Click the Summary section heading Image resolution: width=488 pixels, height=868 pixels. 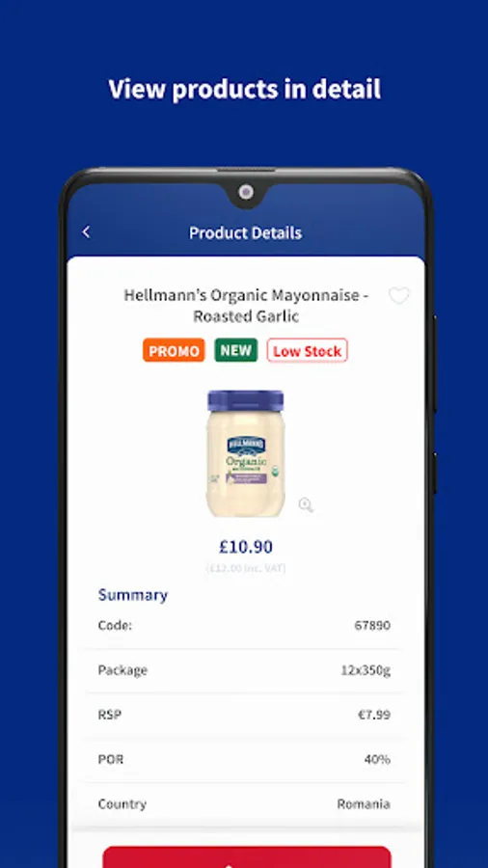[x=133, y=595]
